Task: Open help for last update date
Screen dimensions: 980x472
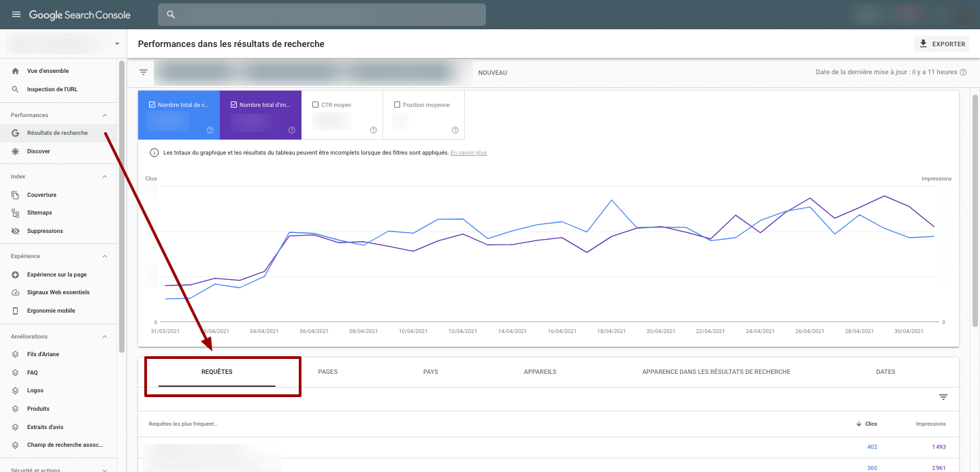Action: [x=963, y=72]
